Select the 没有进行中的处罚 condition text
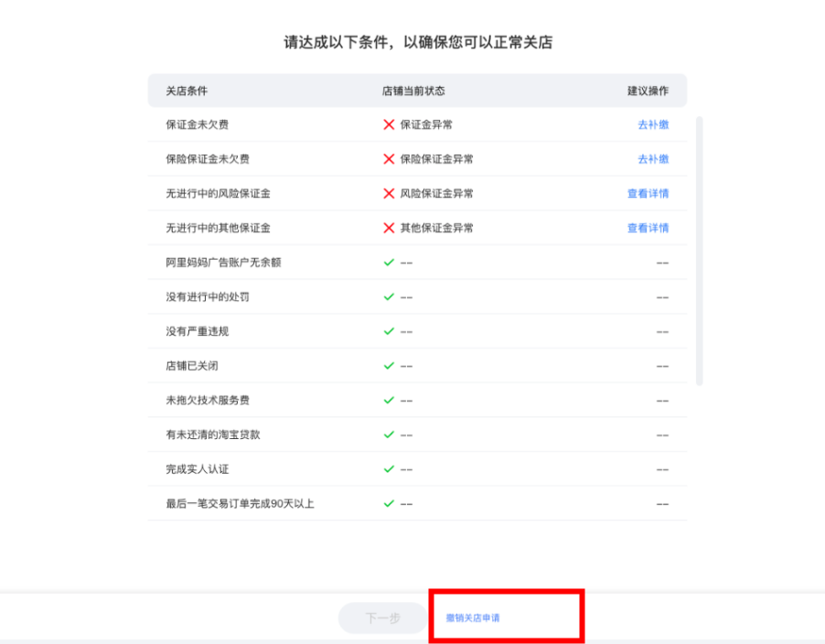 point(208,296)
